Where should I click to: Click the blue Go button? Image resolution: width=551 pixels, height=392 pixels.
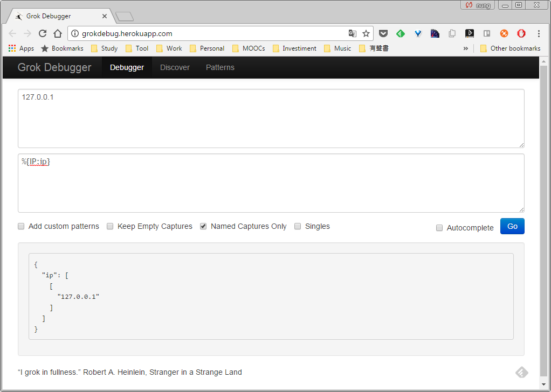pos(512,226)
